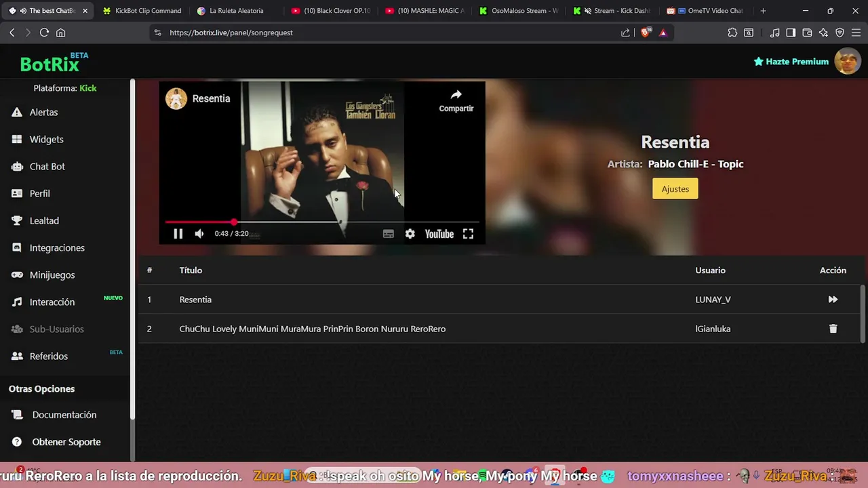Open Brave Shields lion icon
The width and height of the screenshot is (868, 488).
click(x=646, y=33)
